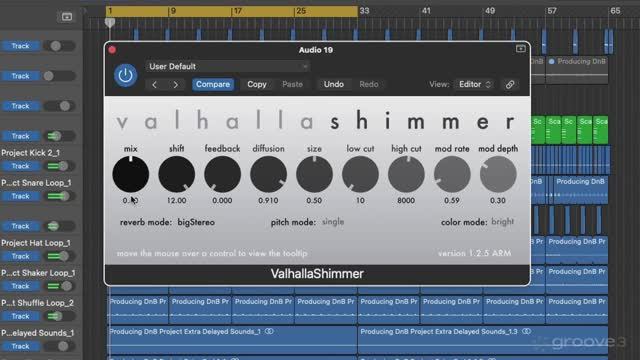Click the mod rate knob
This screenshot has height=360, width=640.
coord(452,174)
